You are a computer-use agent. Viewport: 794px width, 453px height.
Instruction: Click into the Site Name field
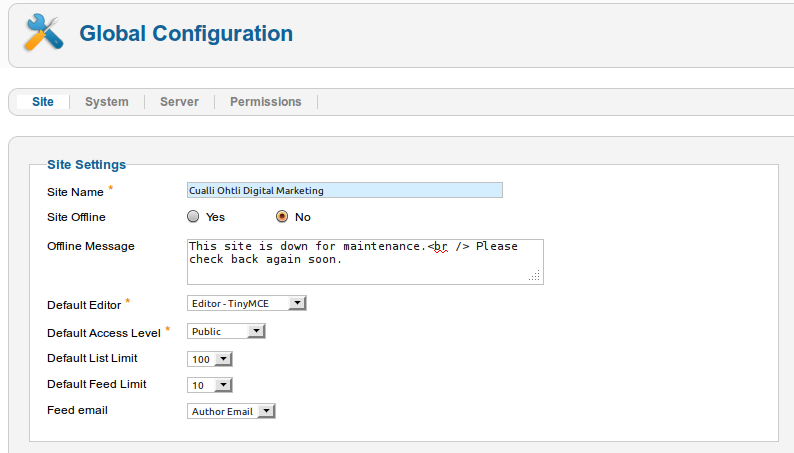(x=345, y=190)
